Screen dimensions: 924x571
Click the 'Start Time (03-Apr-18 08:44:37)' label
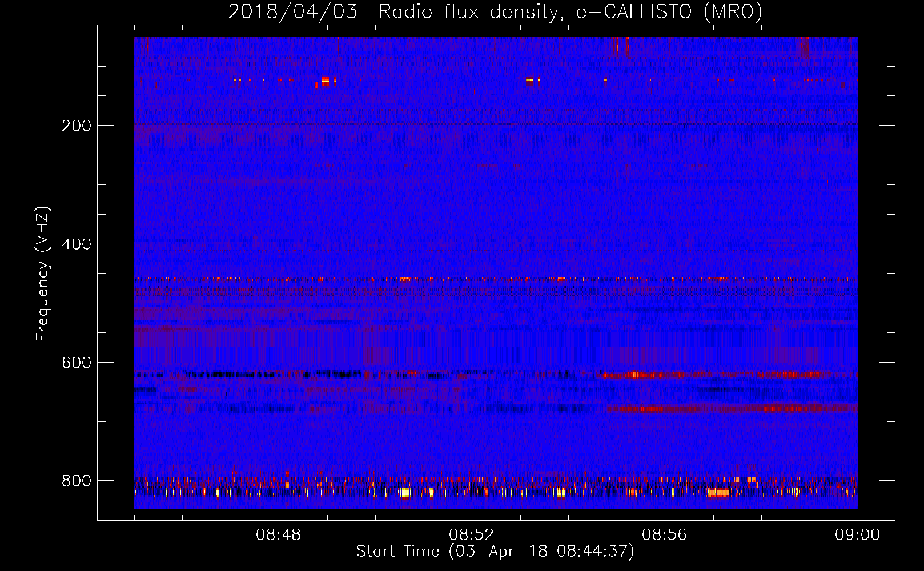click(495, 552)
